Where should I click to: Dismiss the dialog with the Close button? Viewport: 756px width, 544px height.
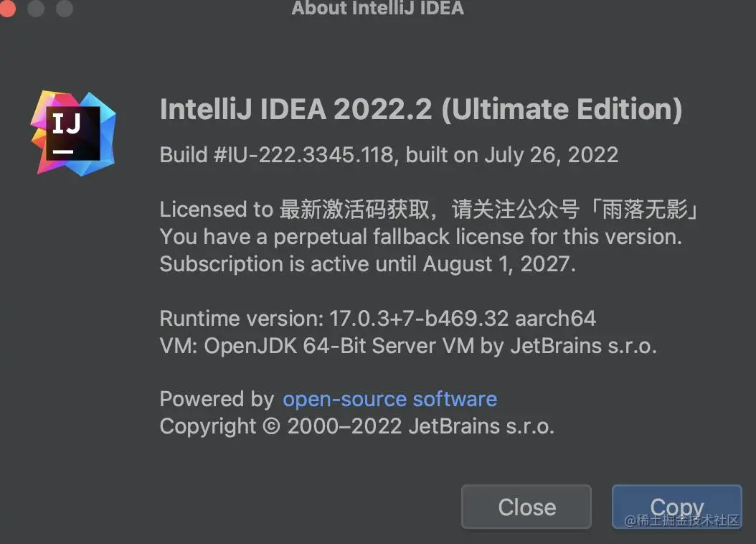click(x=526, y=507)
